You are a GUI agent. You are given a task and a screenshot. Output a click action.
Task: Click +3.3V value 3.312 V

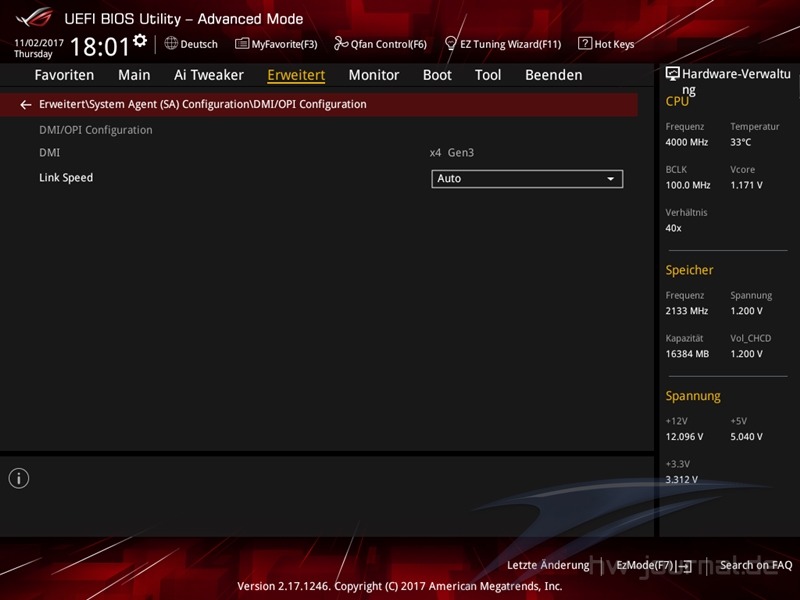click(682, 480)
